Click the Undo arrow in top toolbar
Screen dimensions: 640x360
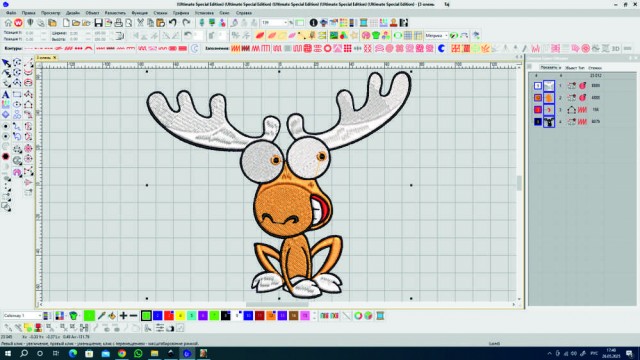coord(173,23)
